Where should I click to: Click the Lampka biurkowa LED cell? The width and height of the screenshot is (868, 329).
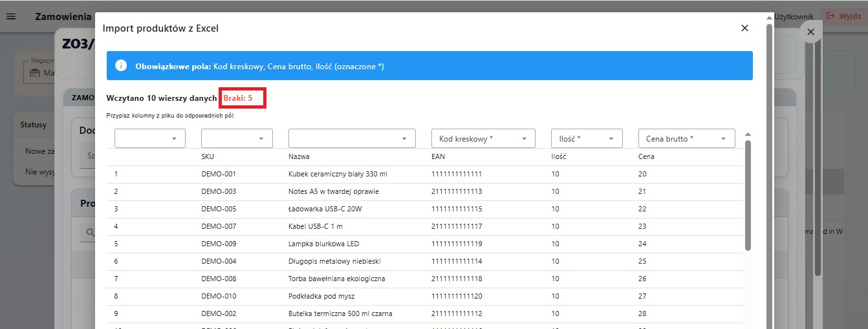click(323, 244)
